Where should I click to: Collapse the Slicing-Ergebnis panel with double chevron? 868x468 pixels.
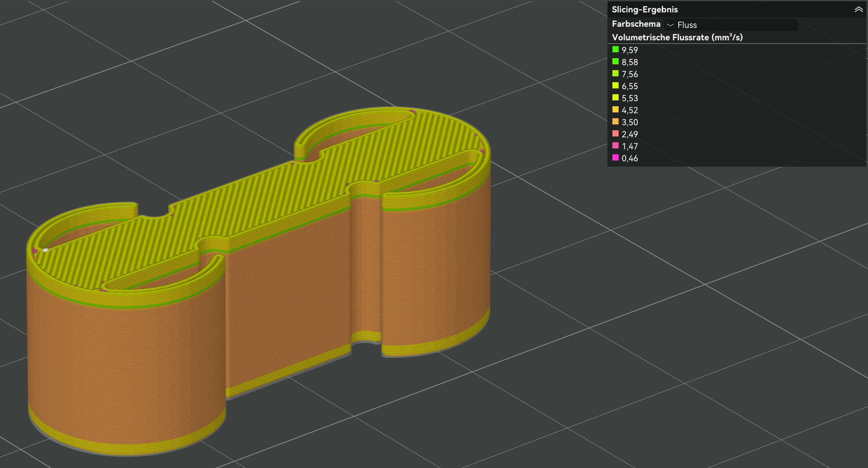pos(858,10)
